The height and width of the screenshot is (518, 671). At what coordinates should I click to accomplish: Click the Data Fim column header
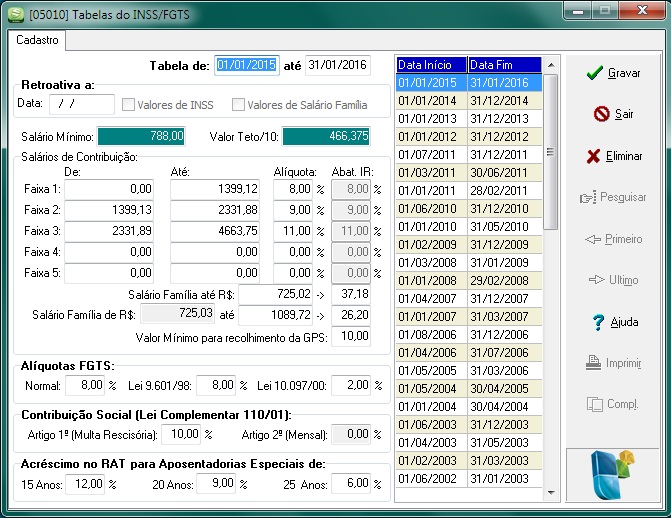(505, 65)
